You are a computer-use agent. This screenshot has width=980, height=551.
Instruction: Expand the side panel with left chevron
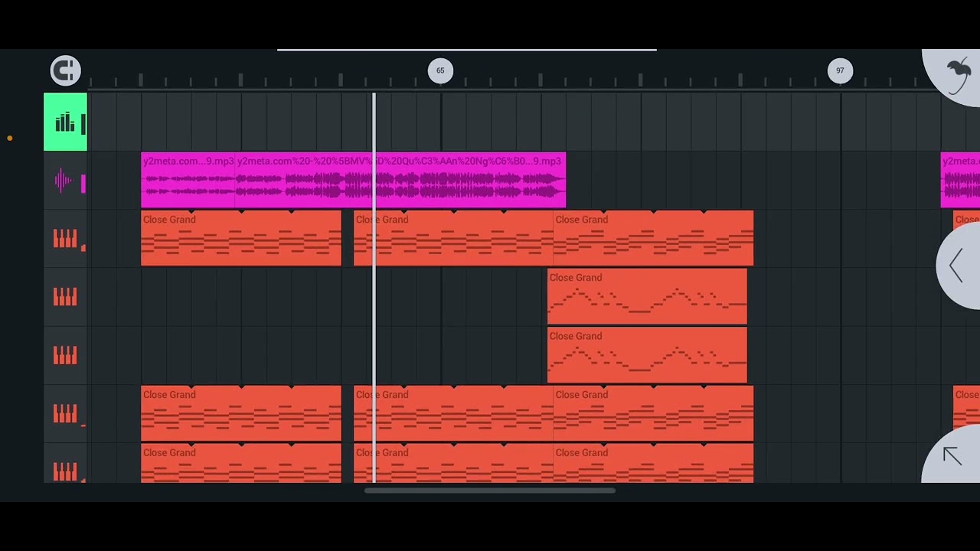pos(957,266)
